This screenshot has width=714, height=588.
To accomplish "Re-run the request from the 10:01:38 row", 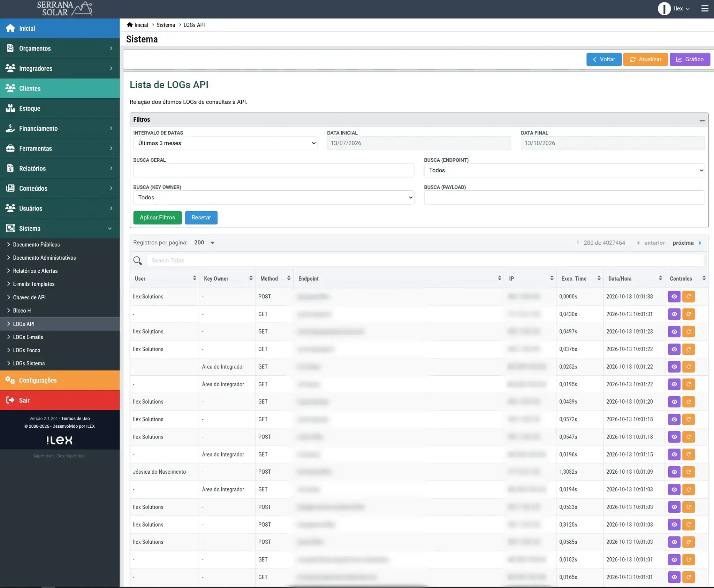I will click(x=689, y=297).
